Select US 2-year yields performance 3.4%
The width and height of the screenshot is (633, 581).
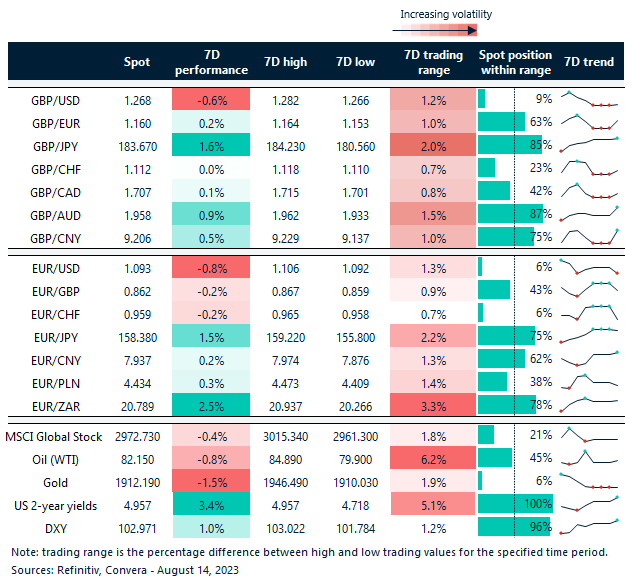(211, 504)
